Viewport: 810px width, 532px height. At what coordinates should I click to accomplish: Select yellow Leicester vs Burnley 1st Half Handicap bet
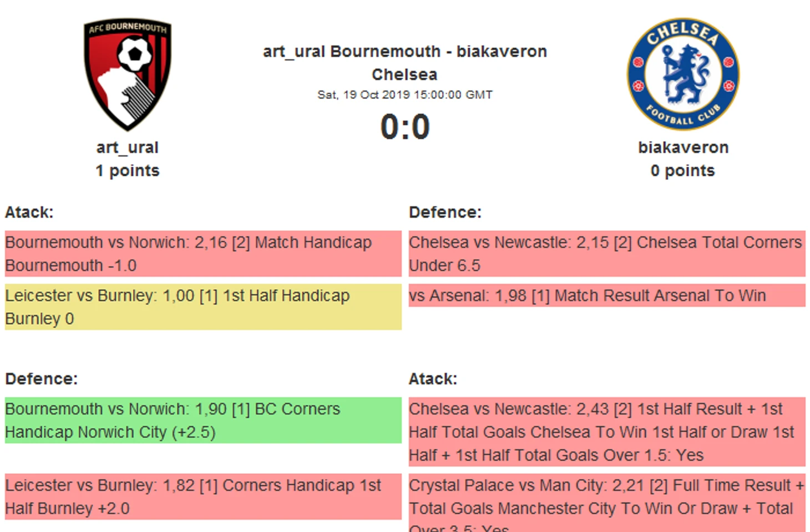pyautogui.click(x=203, y=307)
